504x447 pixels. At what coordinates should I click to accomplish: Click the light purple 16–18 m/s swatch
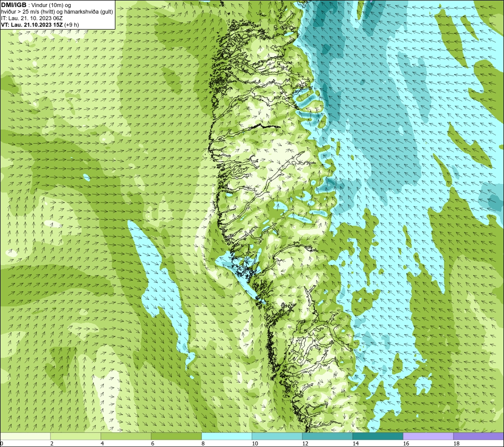tap(428, 436)
